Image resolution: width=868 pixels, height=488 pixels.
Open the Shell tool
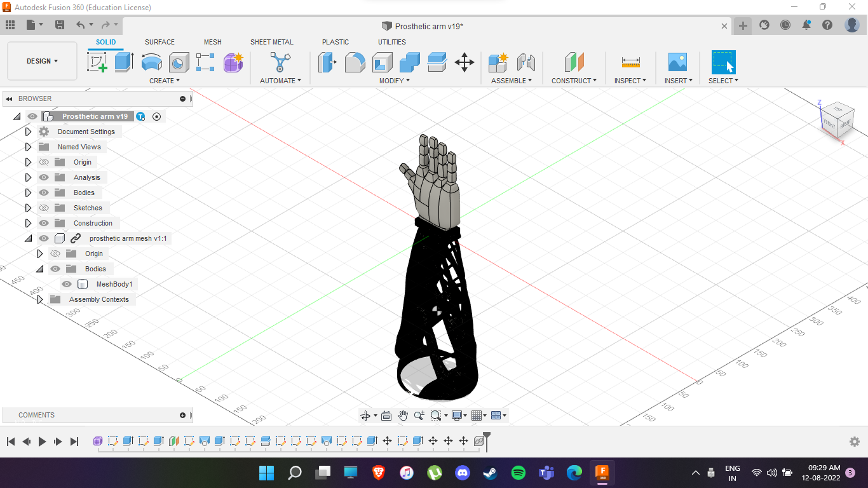click(x=382, y=62)
